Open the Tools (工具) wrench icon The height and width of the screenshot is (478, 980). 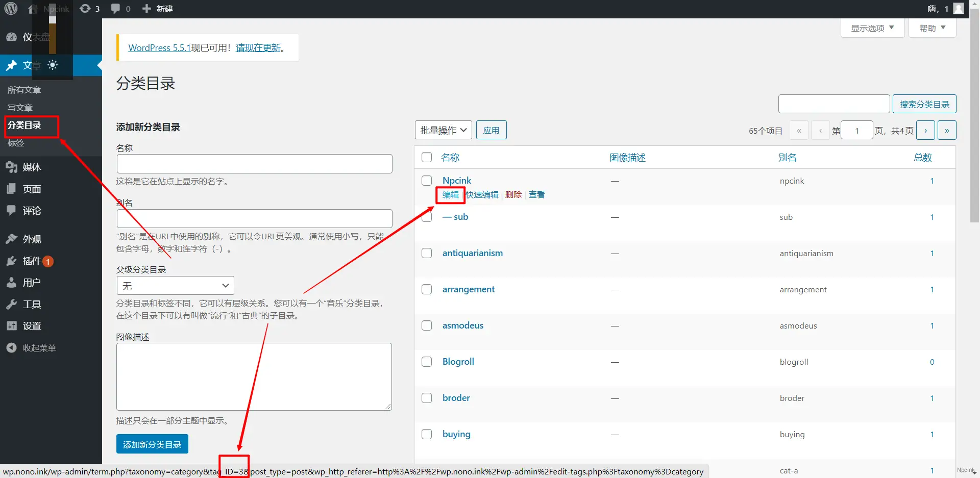[11, 304]
